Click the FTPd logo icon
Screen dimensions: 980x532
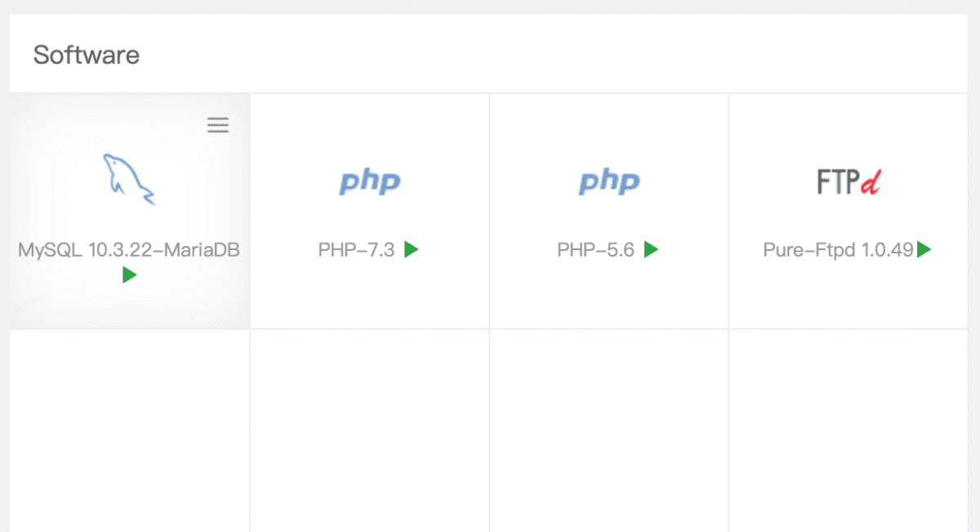pos(849,181)
